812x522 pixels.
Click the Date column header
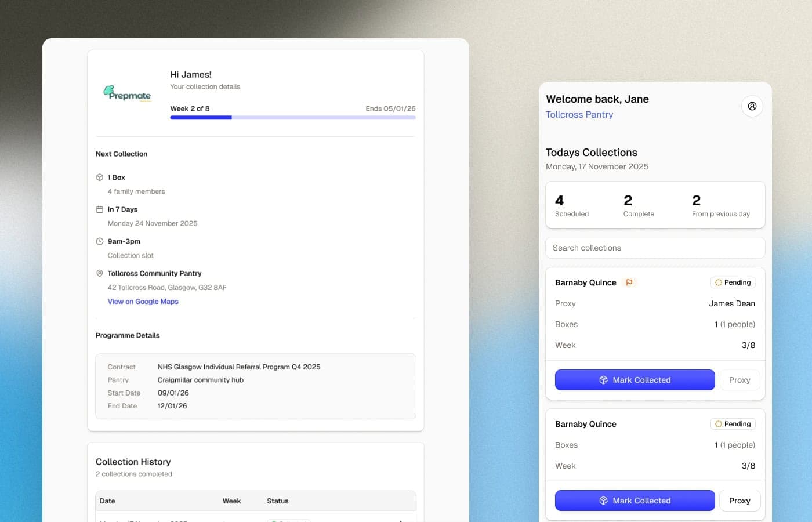click(x=107, y=501)
